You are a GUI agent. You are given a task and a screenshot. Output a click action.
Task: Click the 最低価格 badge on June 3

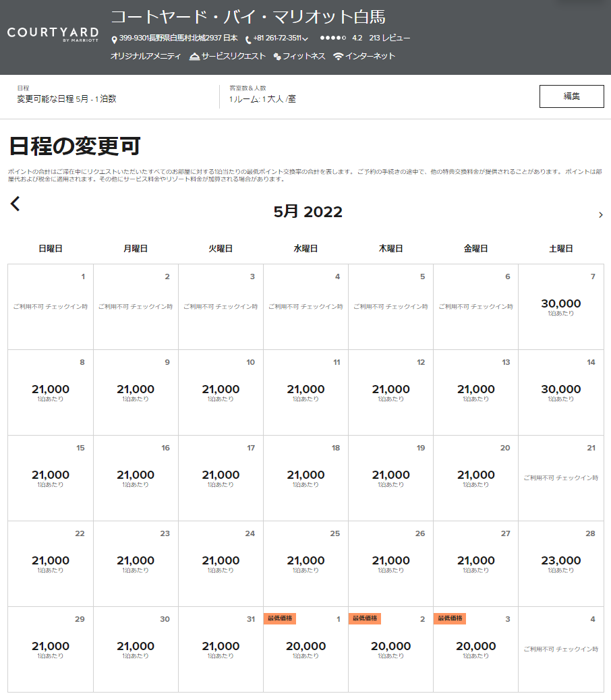point(450,618)
